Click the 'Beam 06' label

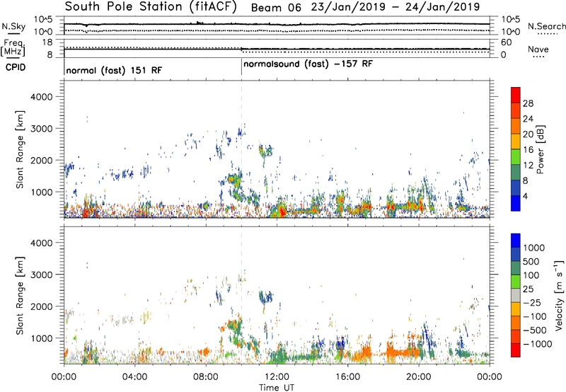(x=276, y=7)
